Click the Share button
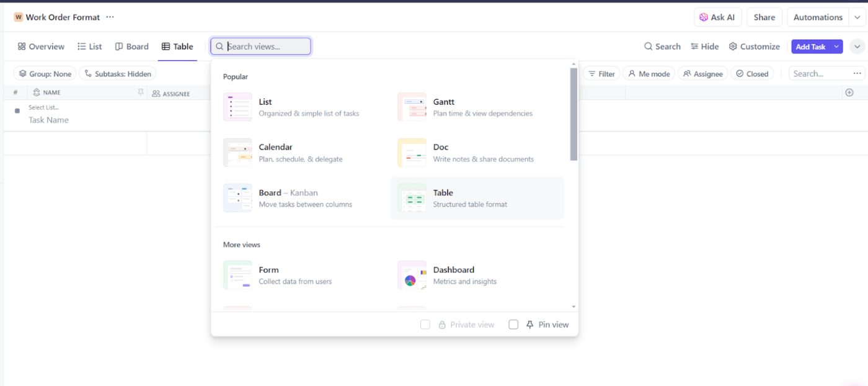868x386 pixels. [x=764, y=17]
